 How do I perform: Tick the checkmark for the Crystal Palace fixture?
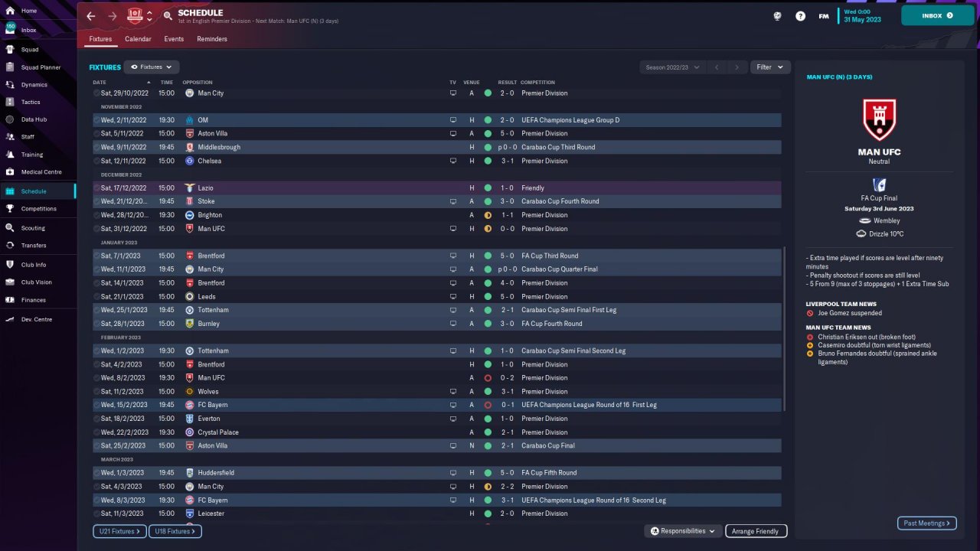tap(97, 432)
